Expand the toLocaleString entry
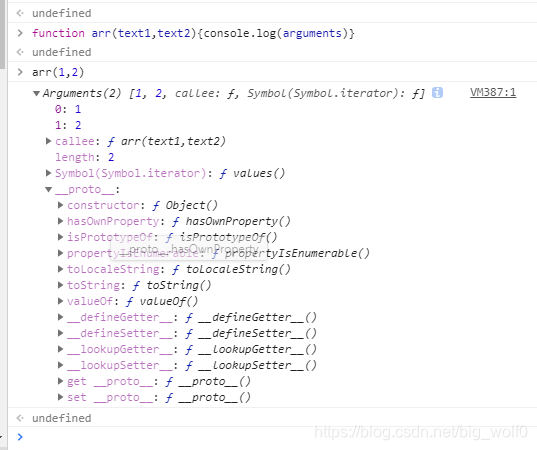 pos(60,269)
